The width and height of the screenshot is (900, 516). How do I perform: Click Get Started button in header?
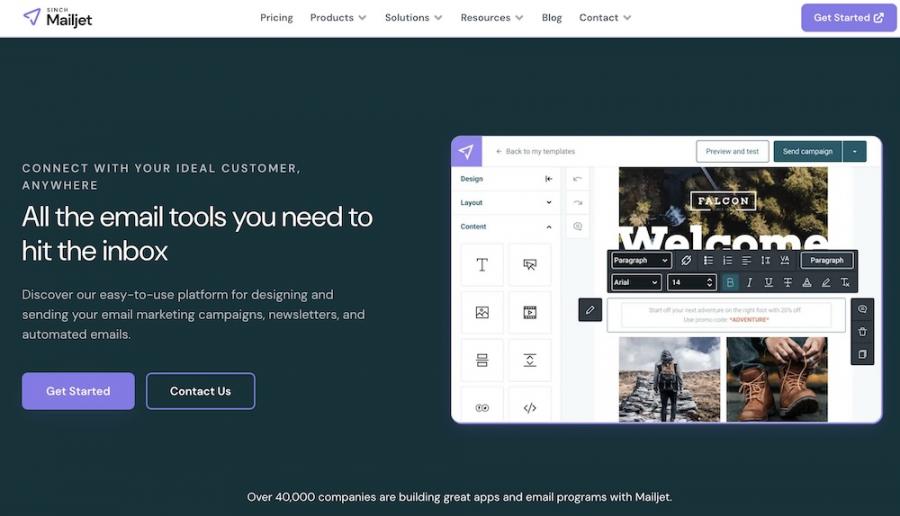(x=848, y=18)
